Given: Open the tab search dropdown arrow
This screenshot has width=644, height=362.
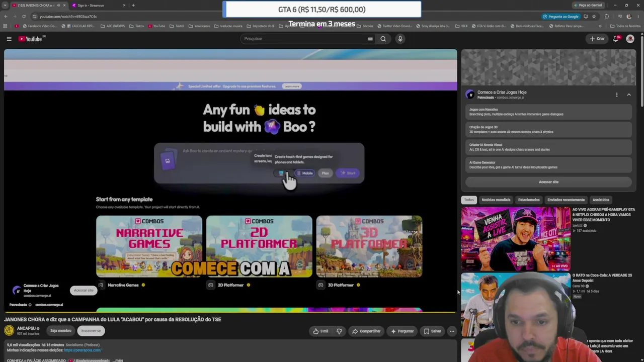Looking at the screenshot, I should pyautogui.click(x=6, y=5).
